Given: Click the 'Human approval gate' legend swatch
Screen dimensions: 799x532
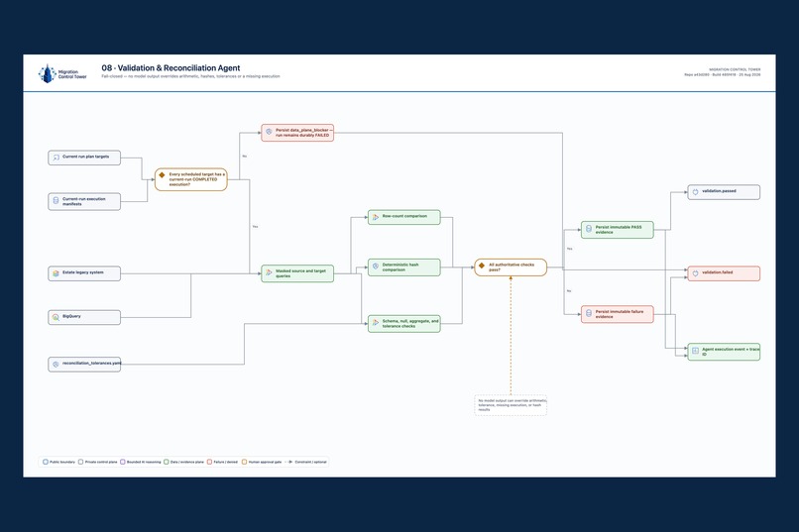Looking at the screenshot, I should tap(244, 462).
